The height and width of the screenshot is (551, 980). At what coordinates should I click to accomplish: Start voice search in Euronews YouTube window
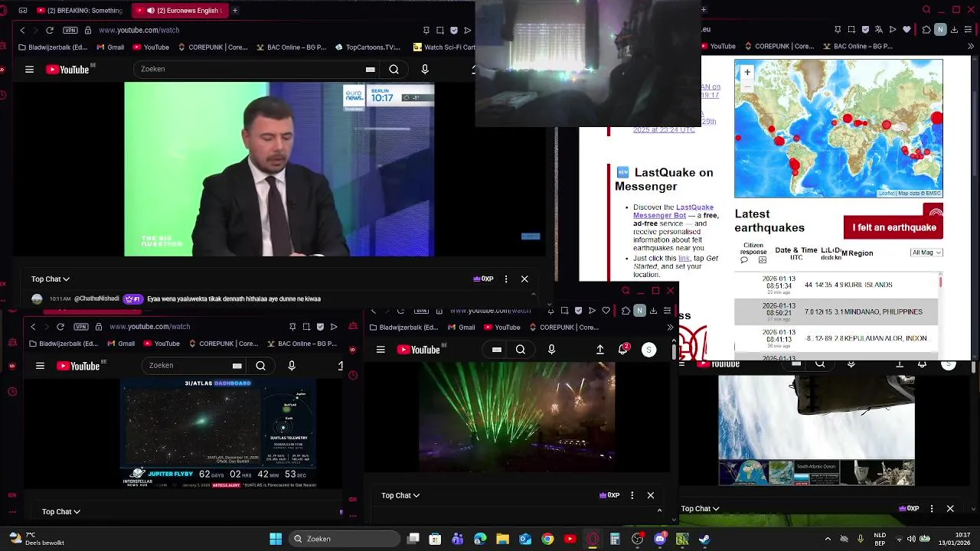[425, 70]
